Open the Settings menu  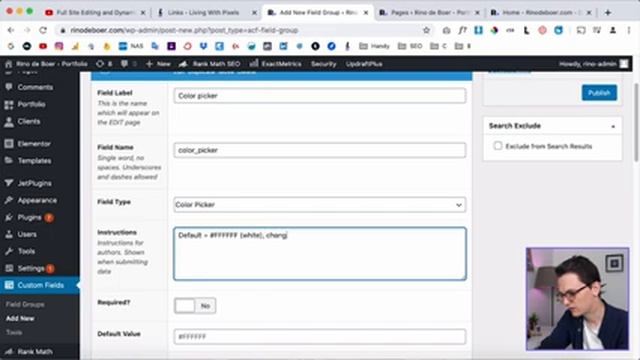point(31,269)
